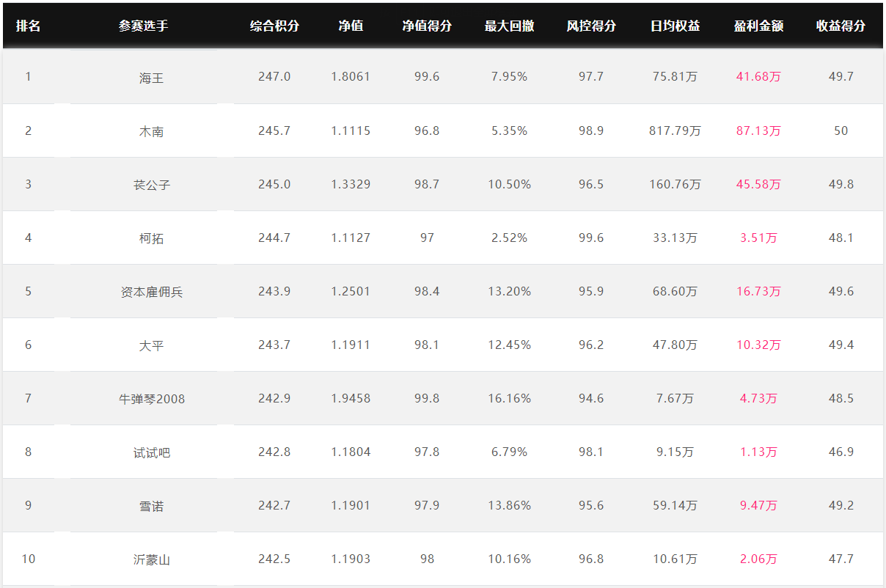Open contestant 柯拓's details
The image size is (886, 588).
click(152, 239)
